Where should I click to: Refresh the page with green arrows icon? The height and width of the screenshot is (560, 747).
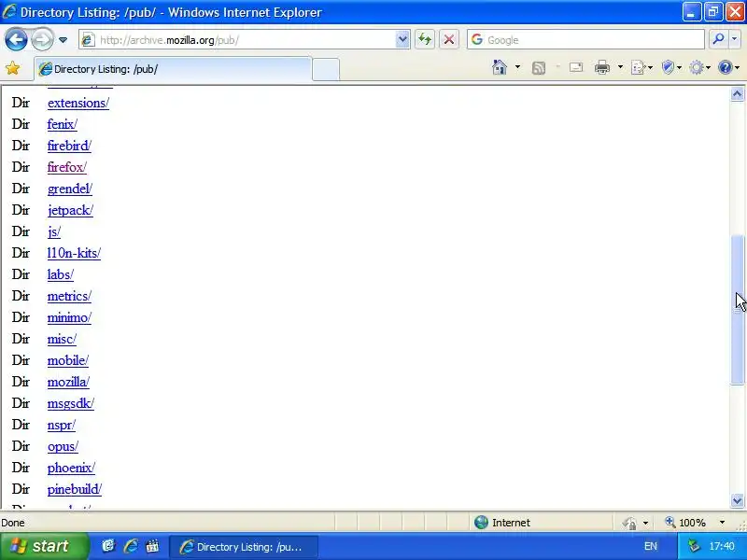pos(425,39)
